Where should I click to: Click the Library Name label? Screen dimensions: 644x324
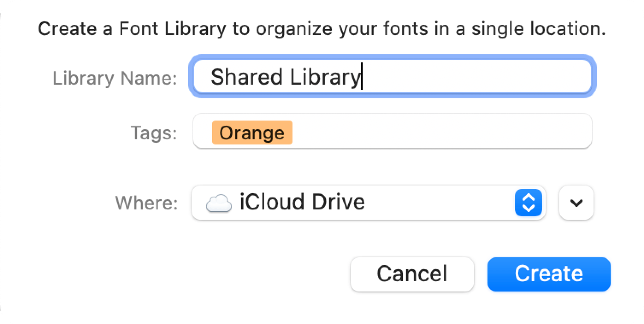coord(115,78)
